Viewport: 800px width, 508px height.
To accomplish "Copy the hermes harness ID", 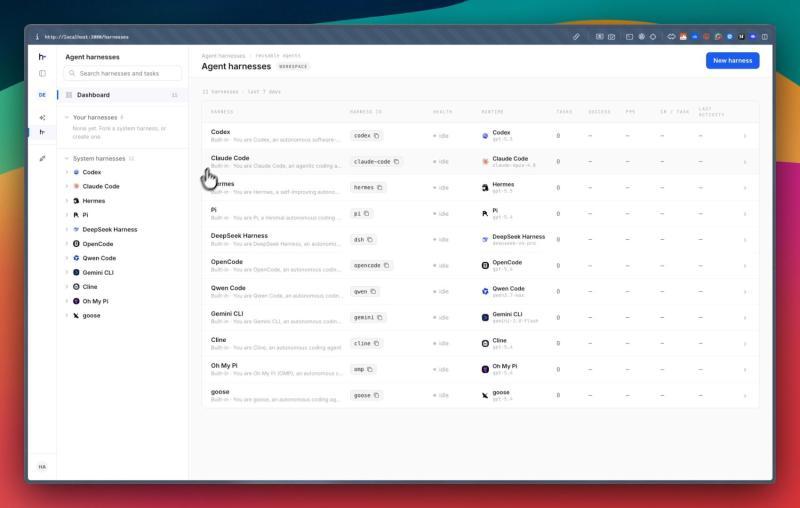I will (x=380, y=188).
